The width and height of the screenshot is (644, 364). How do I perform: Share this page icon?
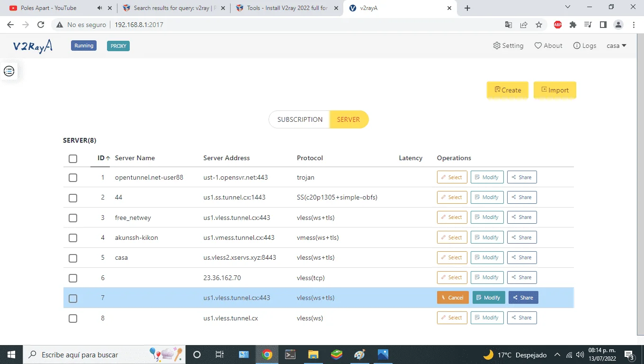click(524, 25)
